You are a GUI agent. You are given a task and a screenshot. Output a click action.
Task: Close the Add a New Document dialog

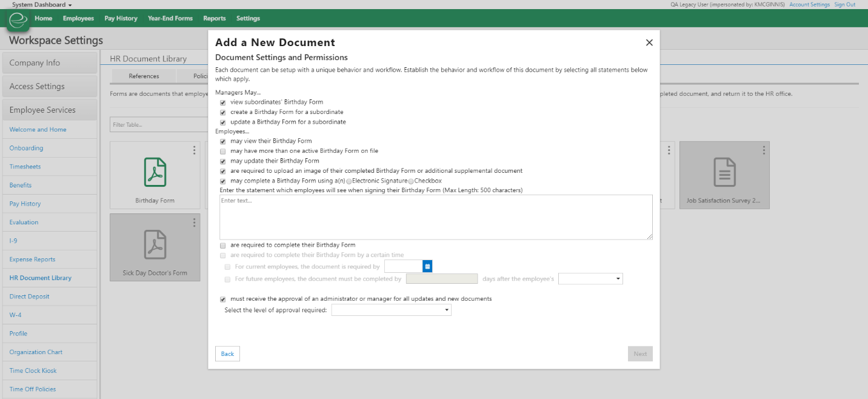(x=649, y=42)
